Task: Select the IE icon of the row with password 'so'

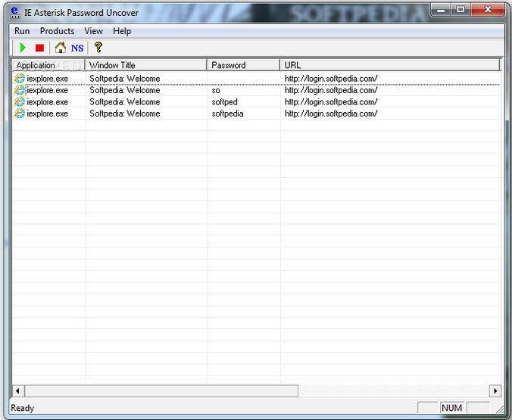Action: (x=20, y=90)
